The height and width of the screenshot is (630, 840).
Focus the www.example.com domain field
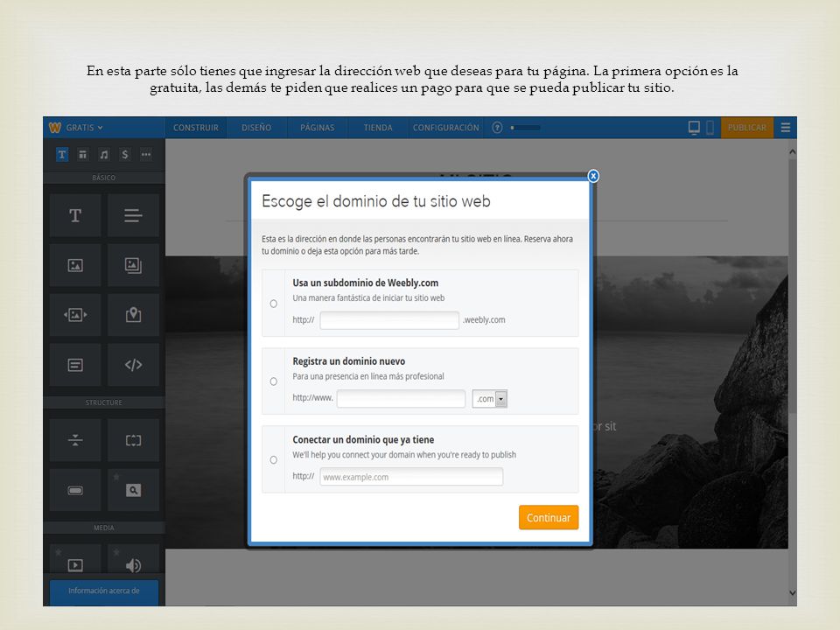click(411, 477)
